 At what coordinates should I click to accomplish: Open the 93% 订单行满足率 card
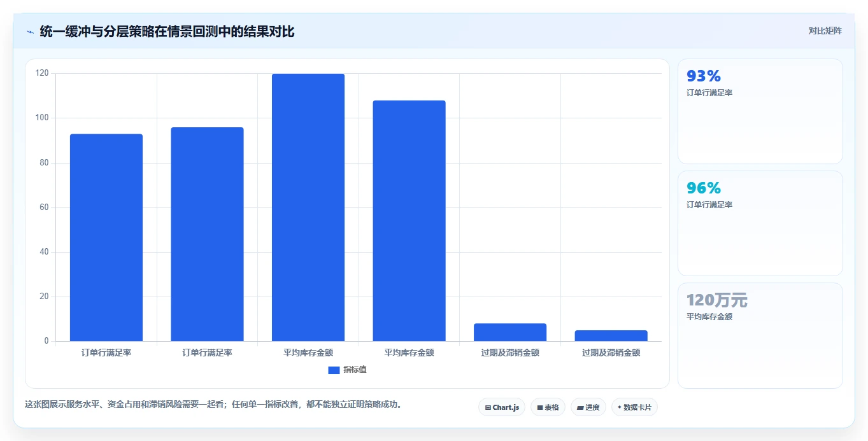[760, 111]
